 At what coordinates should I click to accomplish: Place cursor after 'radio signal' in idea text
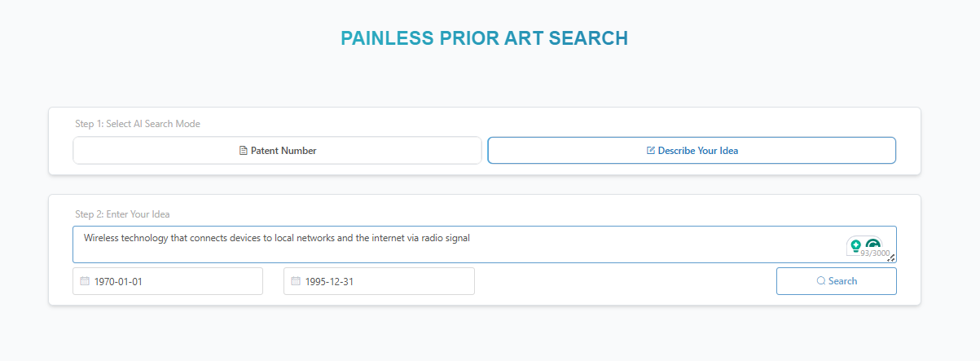(472, 238)
